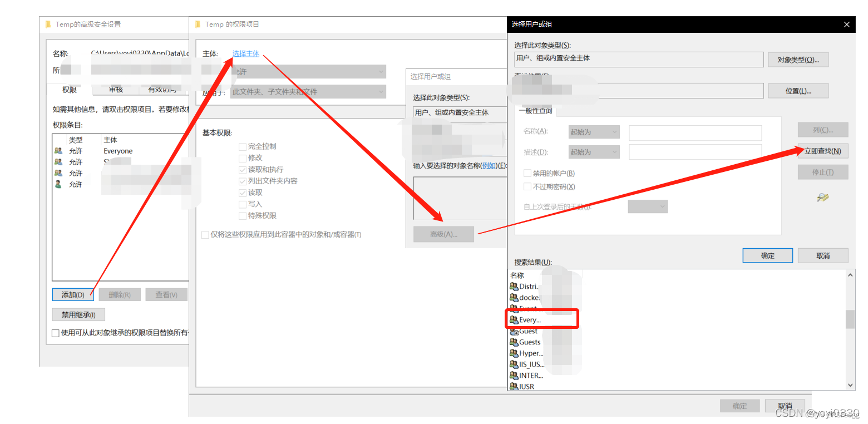This screenshot has height=424, width=868.
Task: Tick the 禁用的帐户(B) checkbox
Action: 527,173
